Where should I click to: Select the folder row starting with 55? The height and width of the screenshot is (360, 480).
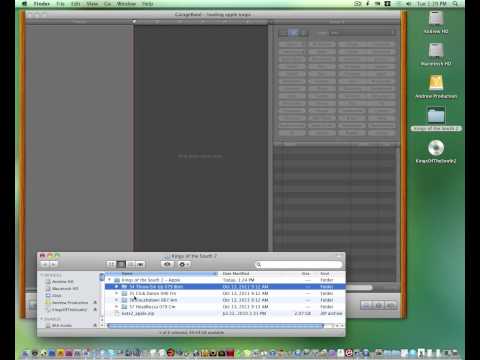tap(225, 293)
